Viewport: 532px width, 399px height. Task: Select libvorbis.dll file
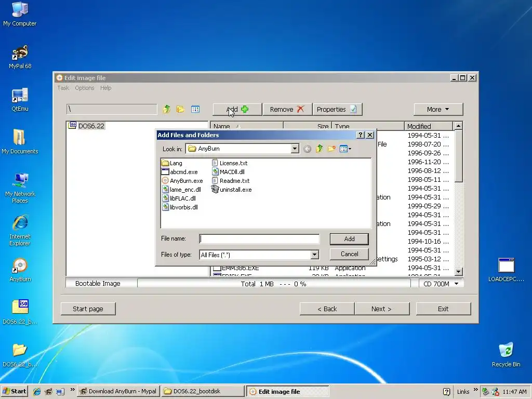coord(180,207)
